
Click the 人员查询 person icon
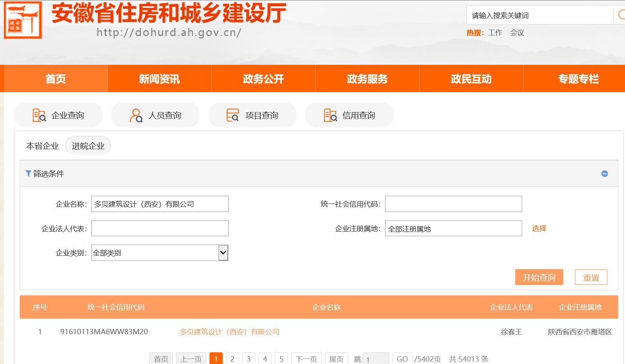(136, 115)
